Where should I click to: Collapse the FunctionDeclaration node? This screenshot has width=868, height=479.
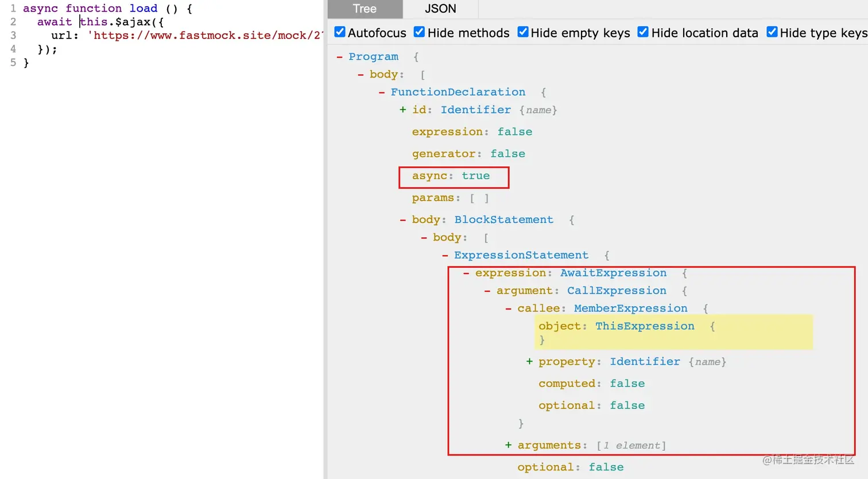382,92
